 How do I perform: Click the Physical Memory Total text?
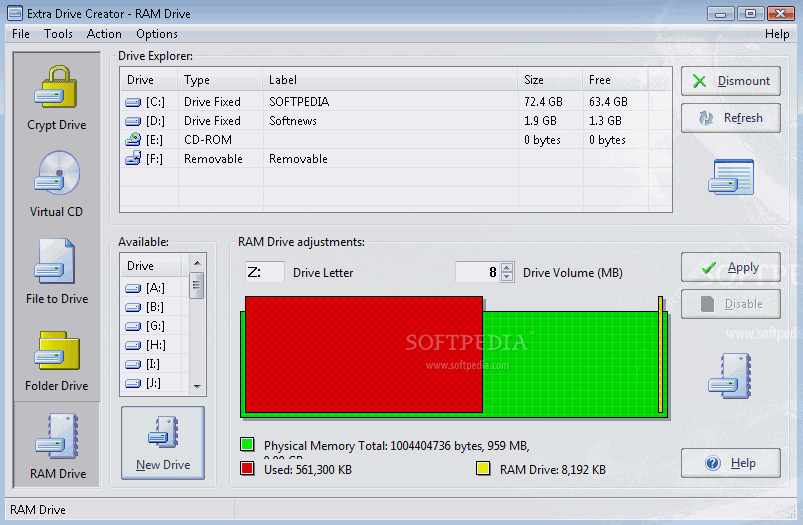pyautogui.click(x=396, y=446)
